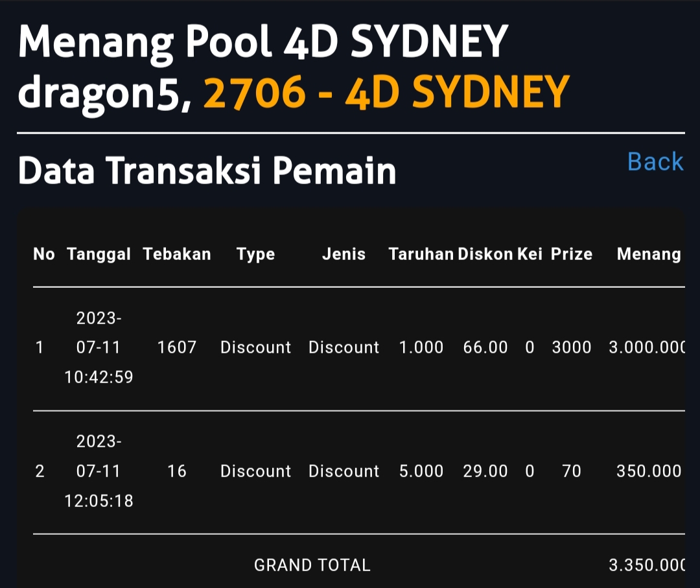Click the Tanggal column header
The width and height of the screenshot is (700, 588).
coord(99,254)
